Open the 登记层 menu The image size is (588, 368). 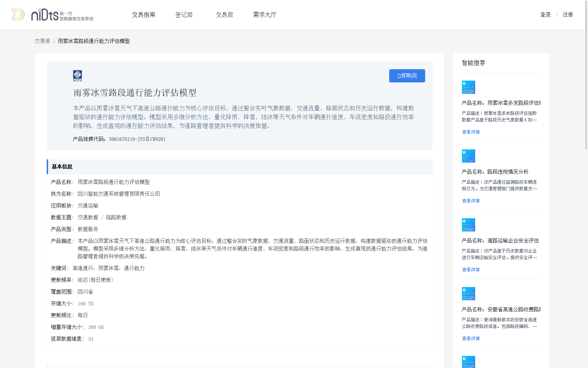[184, 15]
